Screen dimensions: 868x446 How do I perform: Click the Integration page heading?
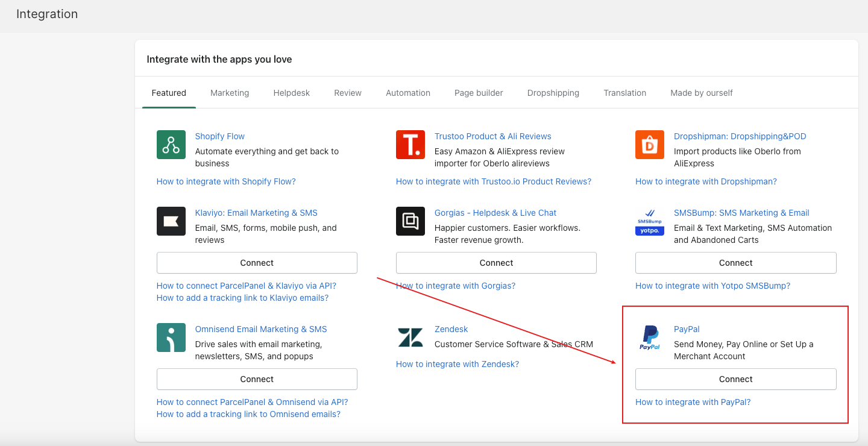47,14
